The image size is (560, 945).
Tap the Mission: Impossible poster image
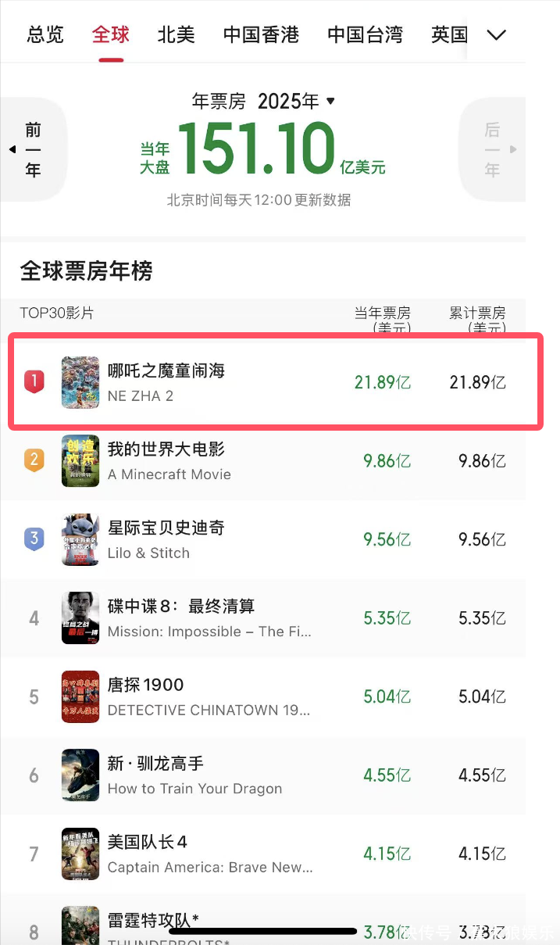coord(80,618)
